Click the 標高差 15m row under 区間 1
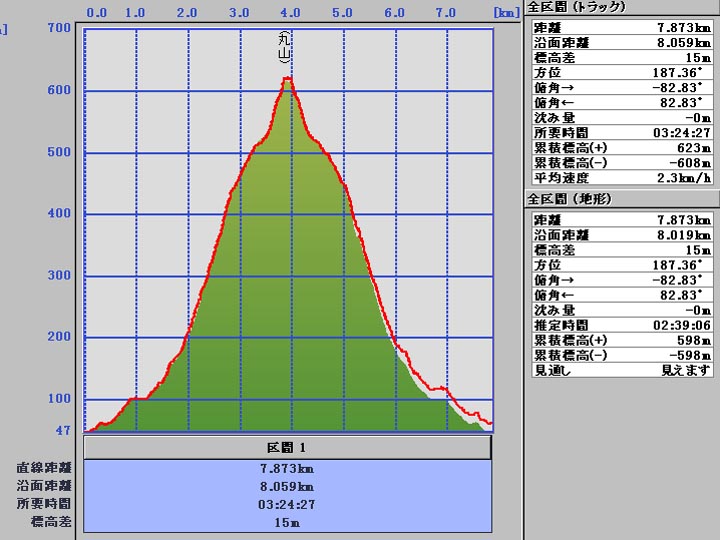Image resolution: width=720 pixels, height=540 pixels. (x=288, y=522)
